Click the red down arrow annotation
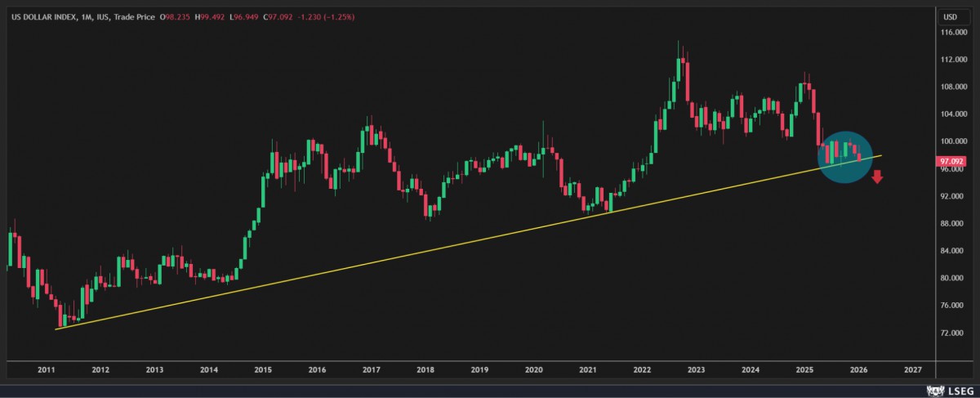 coord(876,176)
